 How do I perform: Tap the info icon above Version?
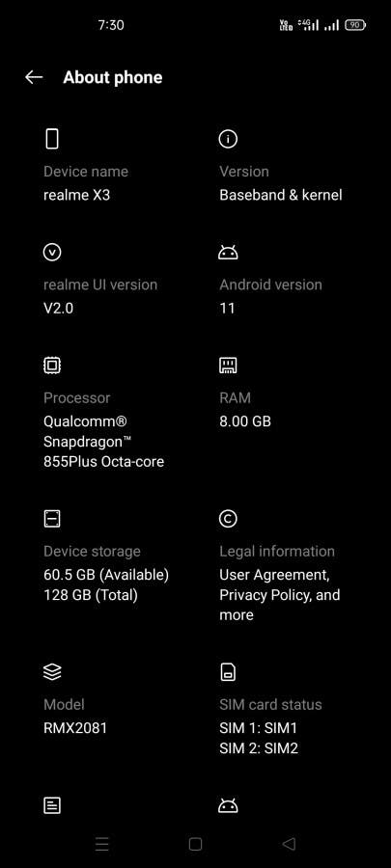[x=228, y=139]
